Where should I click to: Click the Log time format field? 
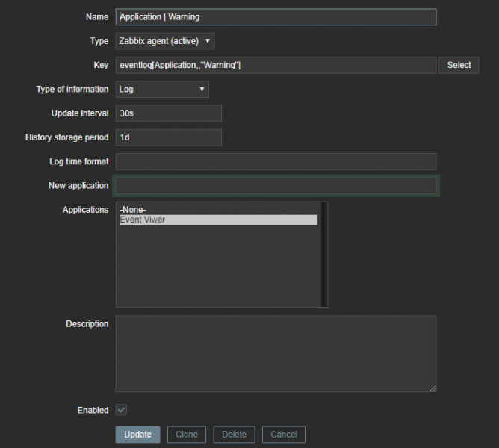[276, 161]
